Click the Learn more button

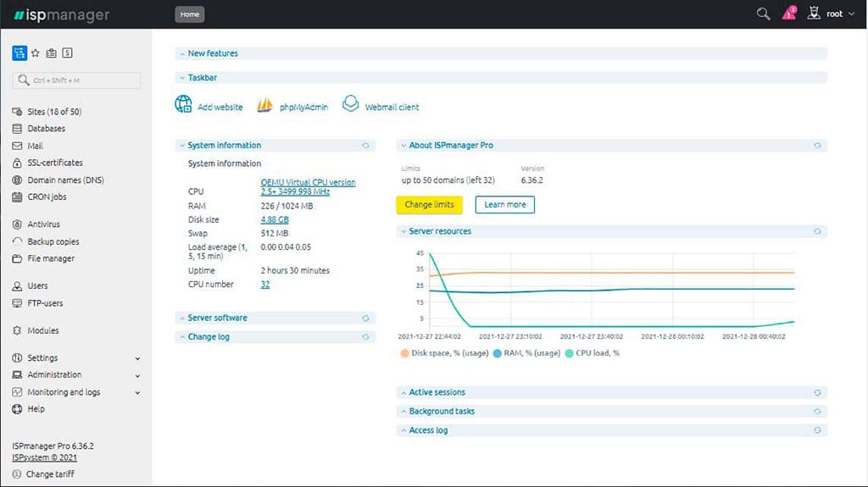click(x=504, y=205)
